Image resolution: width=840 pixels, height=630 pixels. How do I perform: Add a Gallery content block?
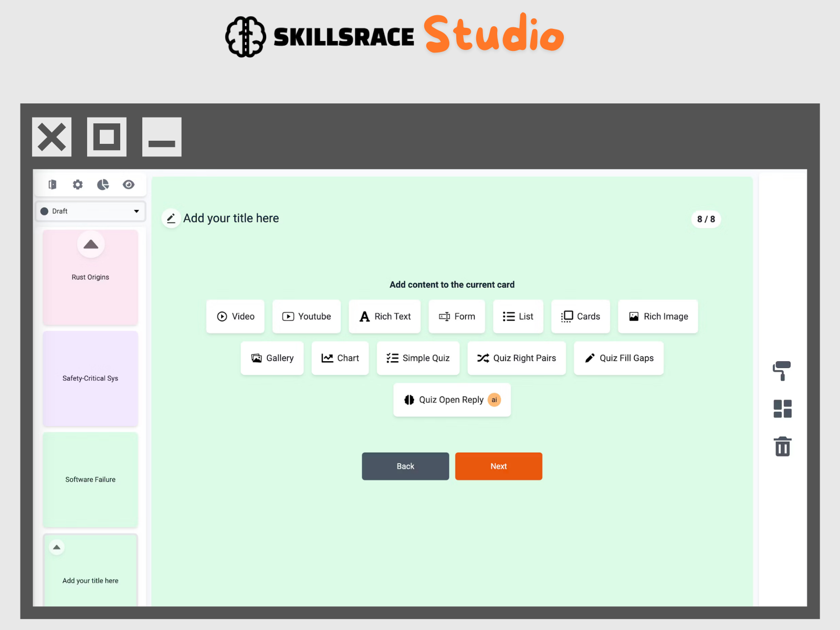point(272,358)
